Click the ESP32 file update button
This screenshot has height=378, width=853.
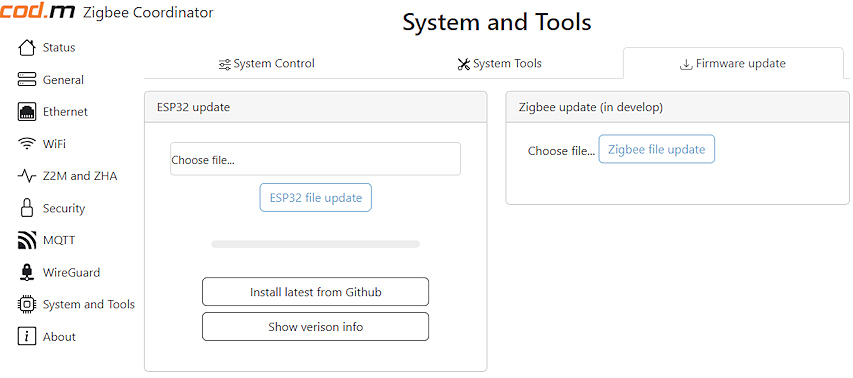click(x=316, y=197)
